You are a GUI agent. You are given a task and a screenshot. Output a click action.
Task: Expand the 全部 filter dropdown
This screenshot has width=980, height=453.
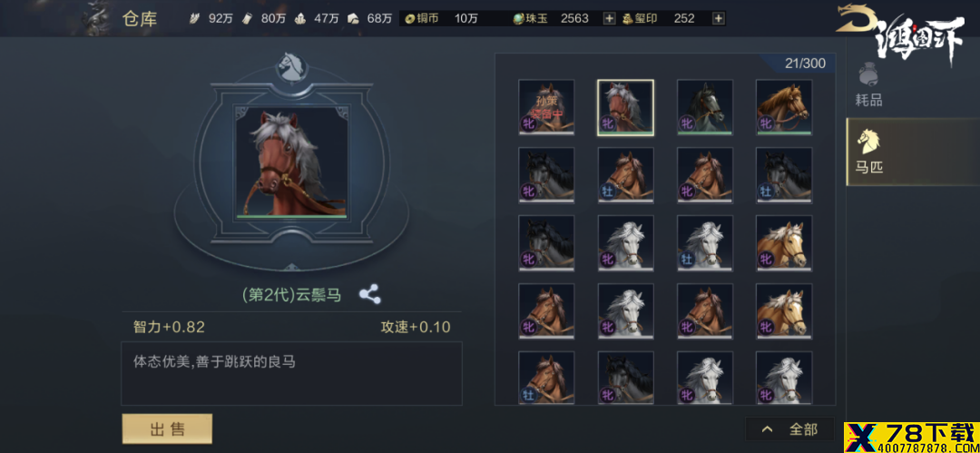click(790, 429)
